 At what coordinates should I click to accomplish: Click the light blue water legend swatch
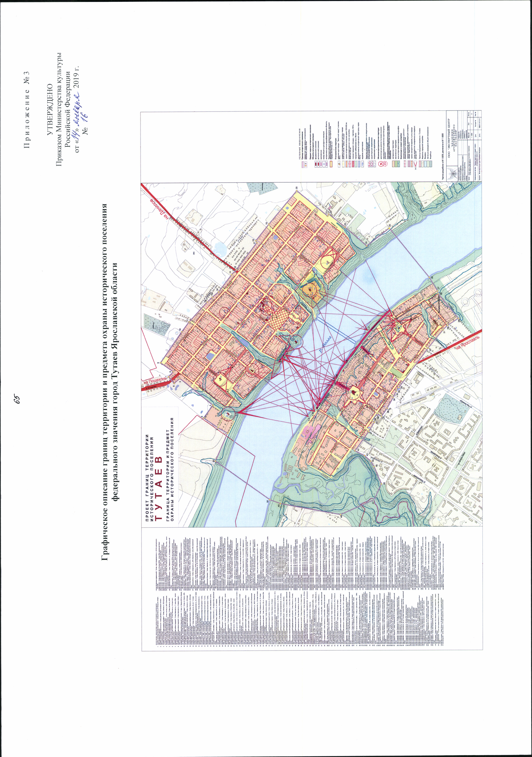tap(425, 164)
